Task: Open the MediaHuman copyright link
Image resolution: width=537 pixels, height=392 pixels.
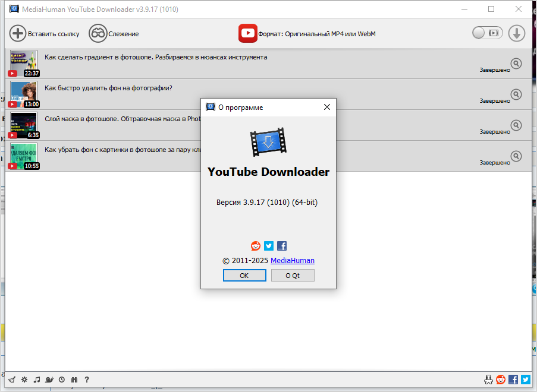Action: 292,260
